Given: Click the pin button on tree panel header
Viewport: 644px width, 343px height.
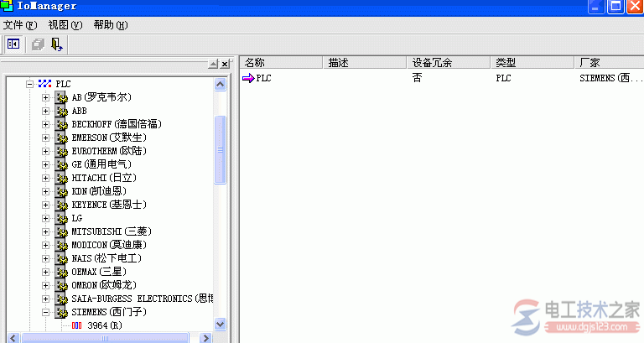Looking at the screenshot, I should pyautogui.click(x=213, y=64).
